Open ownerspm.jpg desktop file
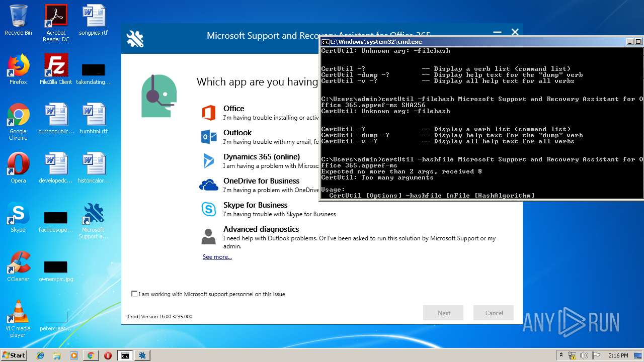This screenshot has height=362, width=644. [x=56, y=270]
